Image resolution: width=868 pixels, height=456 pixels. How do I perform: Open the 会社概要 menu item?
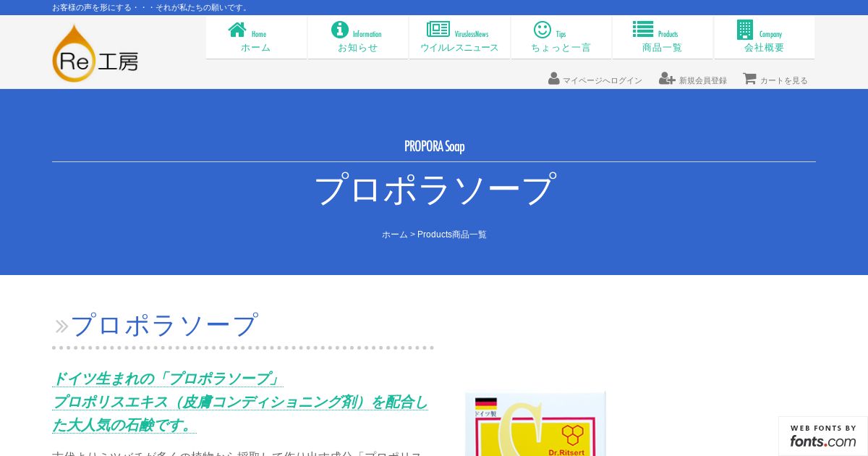(765, 38)
